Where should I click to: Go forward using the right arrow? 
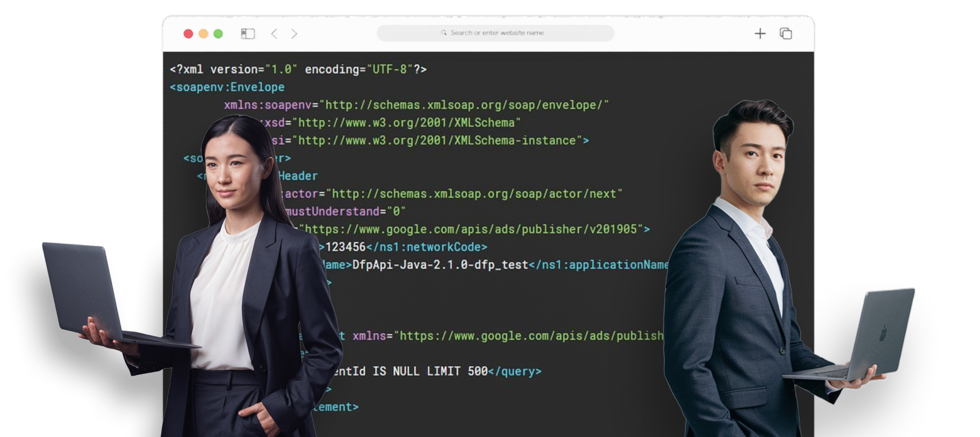[294, 34]
